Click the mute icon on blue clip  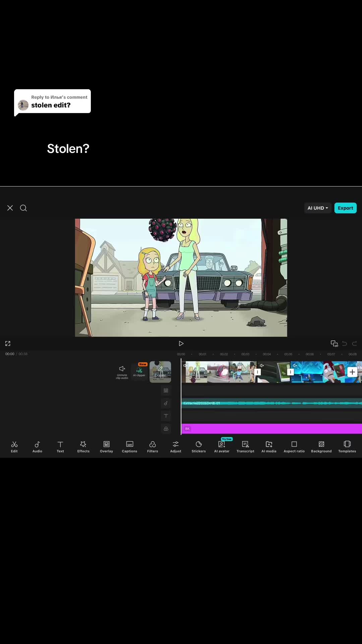coord(295,365)
